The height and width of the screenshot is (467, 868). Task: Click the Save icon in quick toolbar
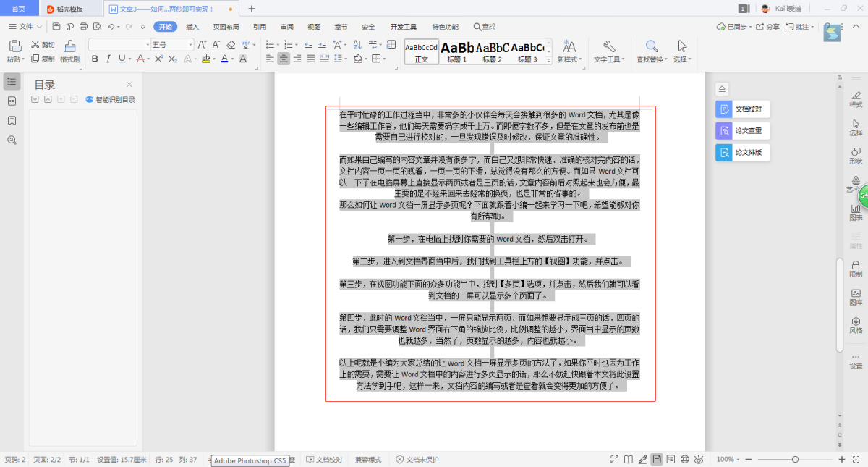[57, 27]
